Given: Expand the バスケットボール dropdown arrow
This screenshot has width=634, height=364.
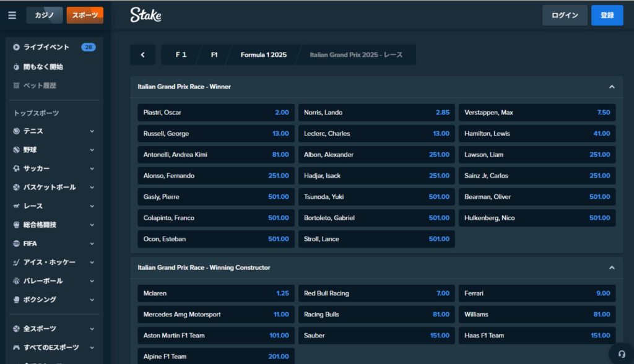Looking at the screenshot, I should click(x=92, y=187).
